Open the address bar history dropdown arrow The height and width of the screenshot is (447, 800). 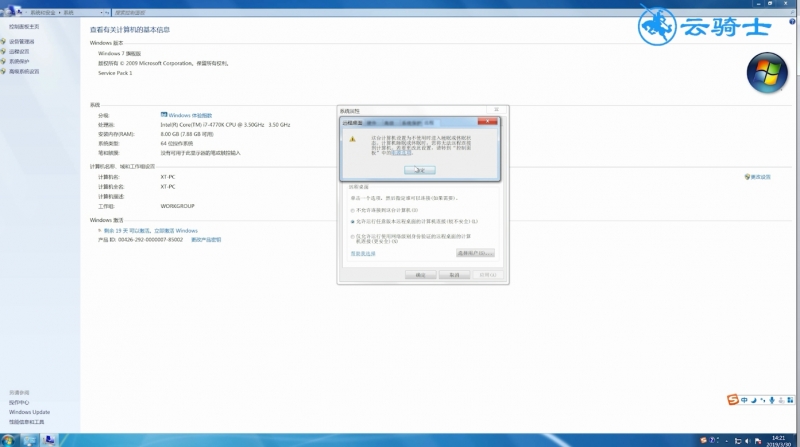[101, 12]
